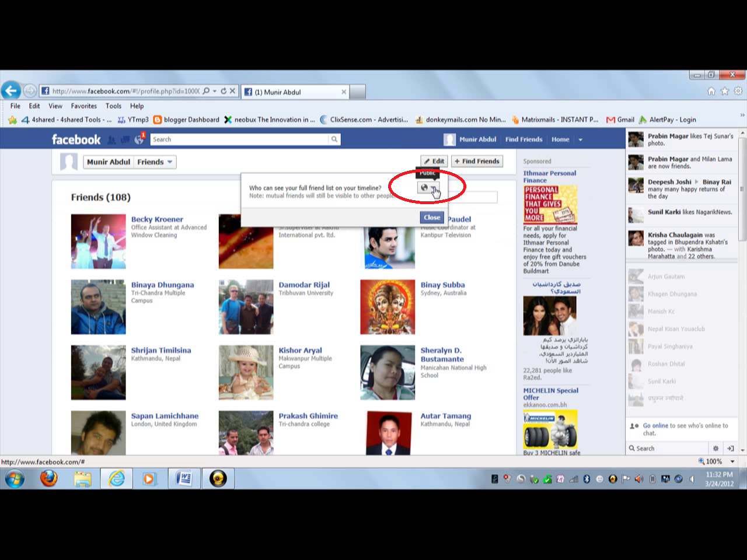Open Facebook friend requests icon
The width and height of the screenshot is (747, 560).
[111, 139]
